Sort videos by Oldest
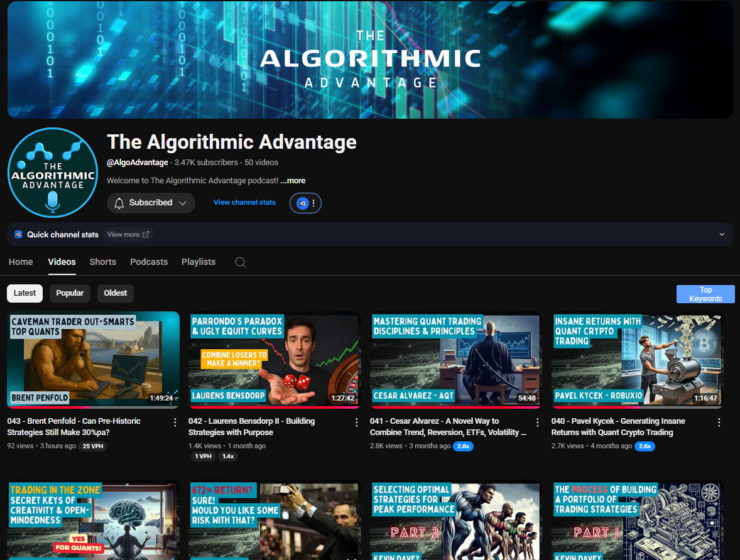This screenshot has height=560, width=740. 115,293
